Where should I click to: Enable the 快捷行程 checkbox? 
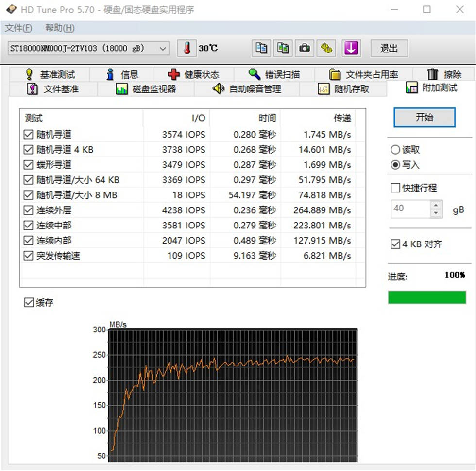(395, 188)
